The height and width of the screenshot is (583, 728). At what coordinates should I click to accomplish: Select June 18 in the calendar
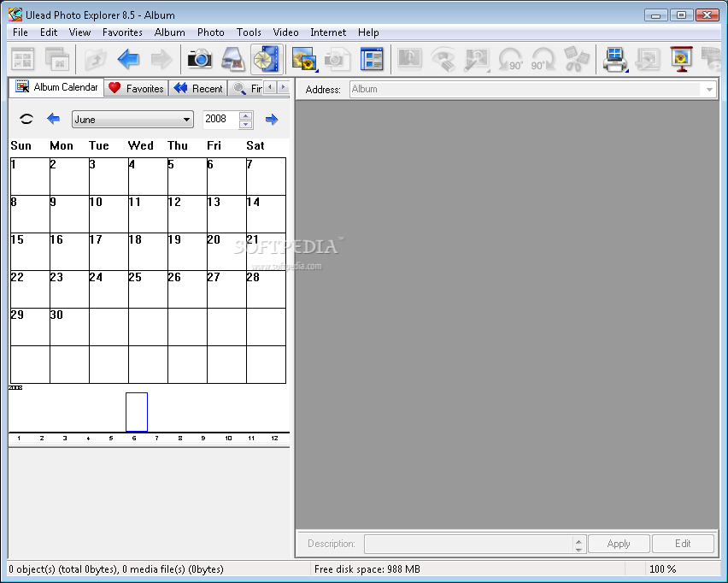coord(148,252)
